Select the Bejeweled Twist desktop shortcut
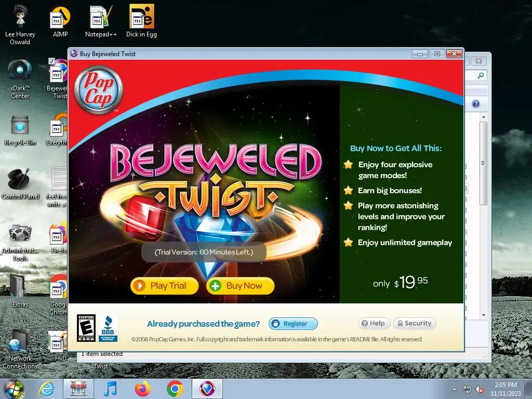The height and width of the screenshot is (399, 532). pos(58,79)
